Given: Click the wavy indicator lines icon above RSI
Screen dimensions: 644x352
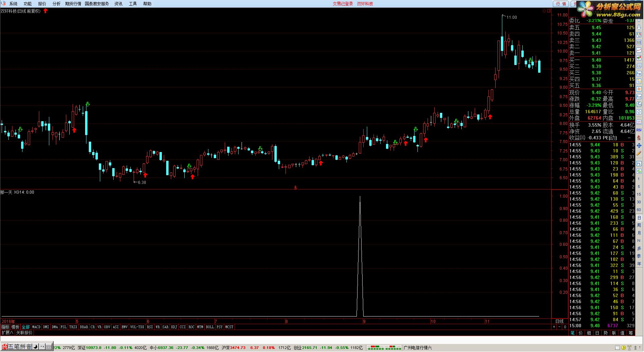Looking at the screenshot, I should [x=639, y=122].
